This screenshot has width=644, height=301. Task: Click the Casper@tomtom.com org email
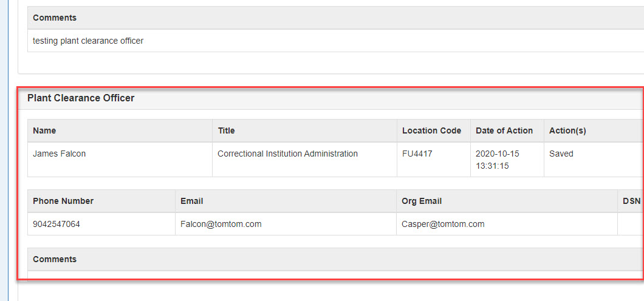(443, 224)
